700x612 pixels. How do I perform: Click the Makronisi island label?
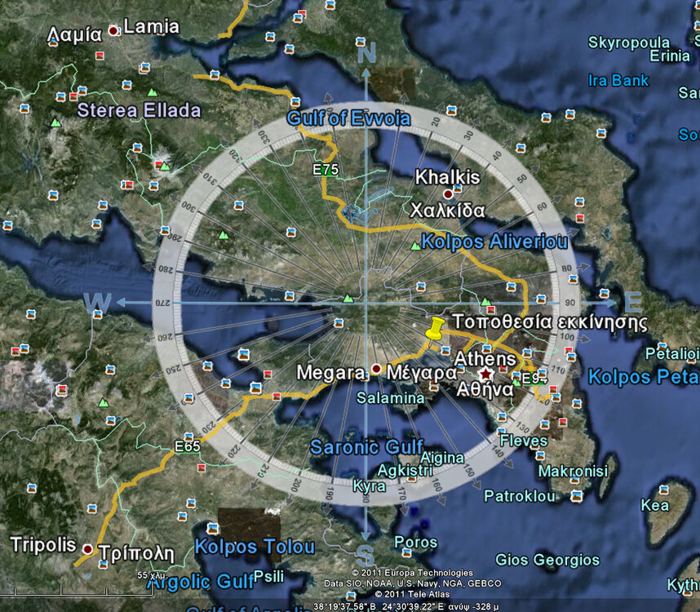[x=573, y=471]
